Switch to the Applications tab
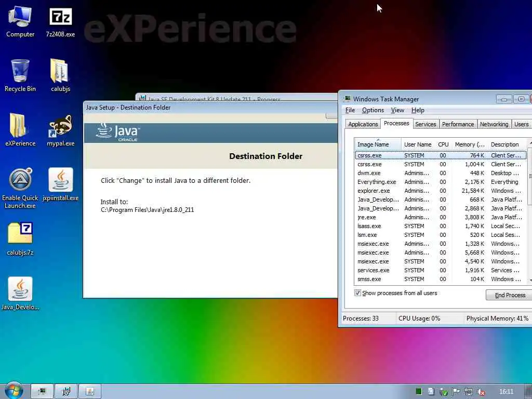This screenshot has height=399, width=532. 363,124
